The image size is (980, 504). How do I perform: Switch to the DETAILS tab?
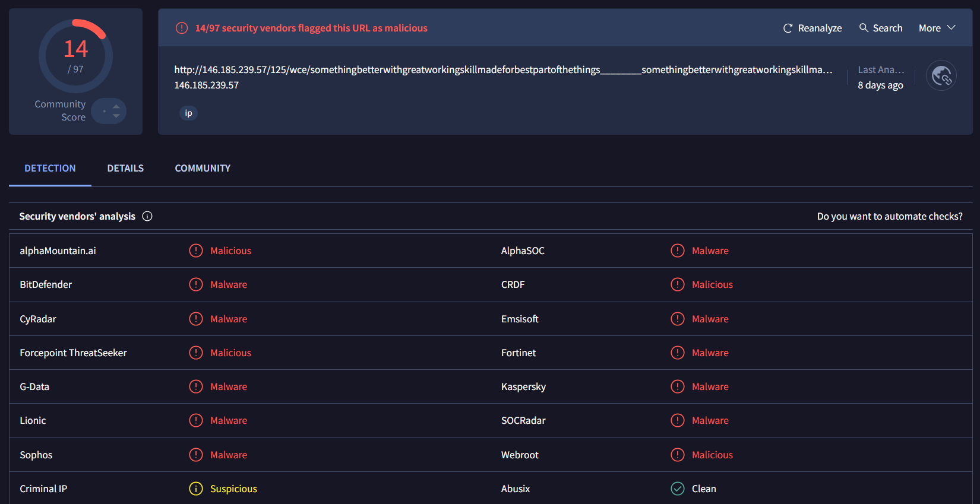coord(125,169)
